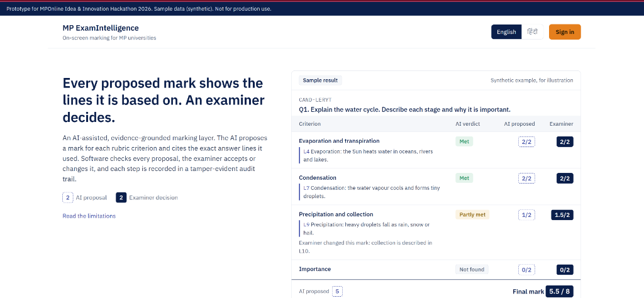The height and width of the screenshot is (298, 644).
Task: Click the Partly met verdict badge
Action: tap(472, 214)
